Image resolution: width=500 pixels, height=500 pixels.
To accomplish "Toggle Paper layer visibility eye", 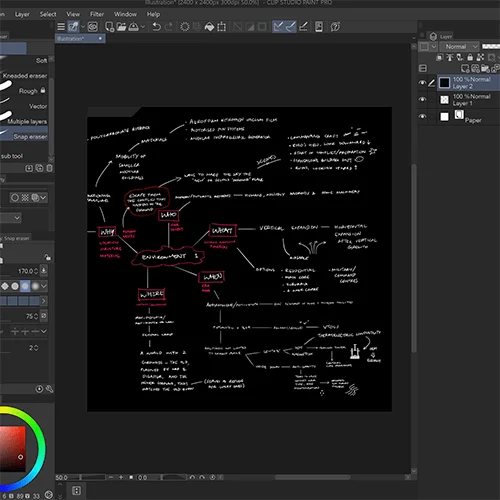I will pos(422,116).
